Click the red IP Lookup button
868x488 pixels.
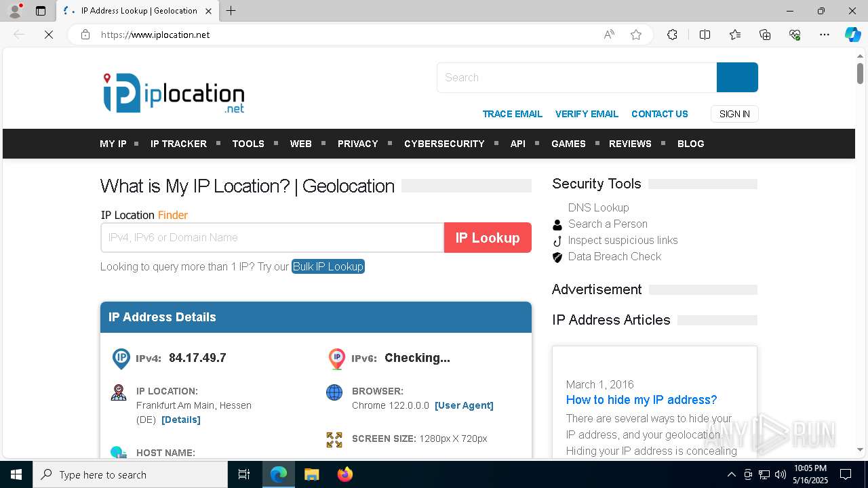coord(488,237)
